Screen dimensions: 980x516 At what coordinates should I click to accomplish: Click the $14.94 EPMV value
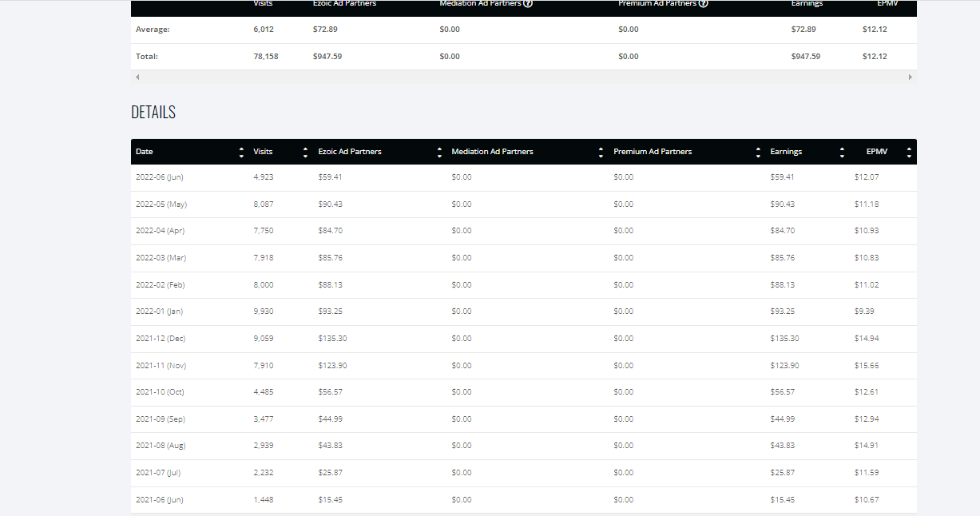867,339
